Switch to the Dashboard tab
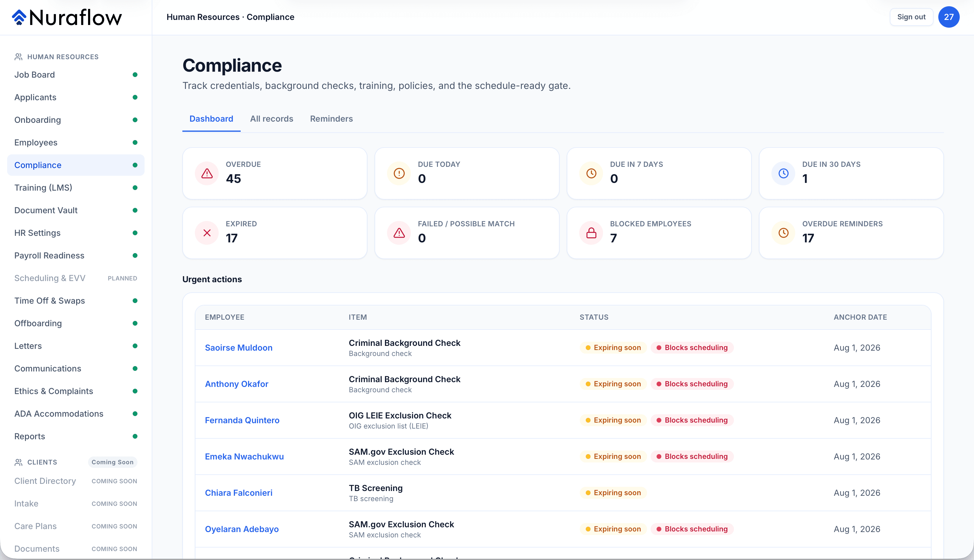This screenshot has height=560, width=974. point(211,119)
